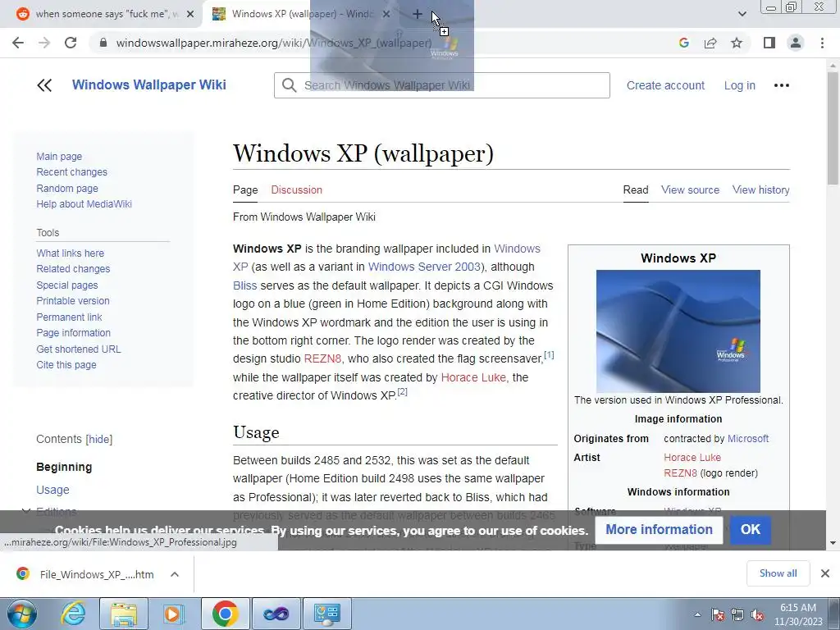
Task: Open the Windows Server 2003 link
Action: [424, 267]
